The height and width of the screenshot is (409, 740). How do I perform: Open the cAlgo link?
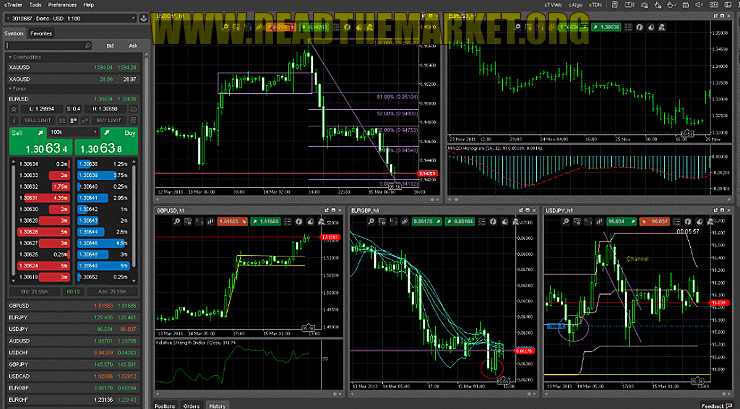click(x=575, y=5)
